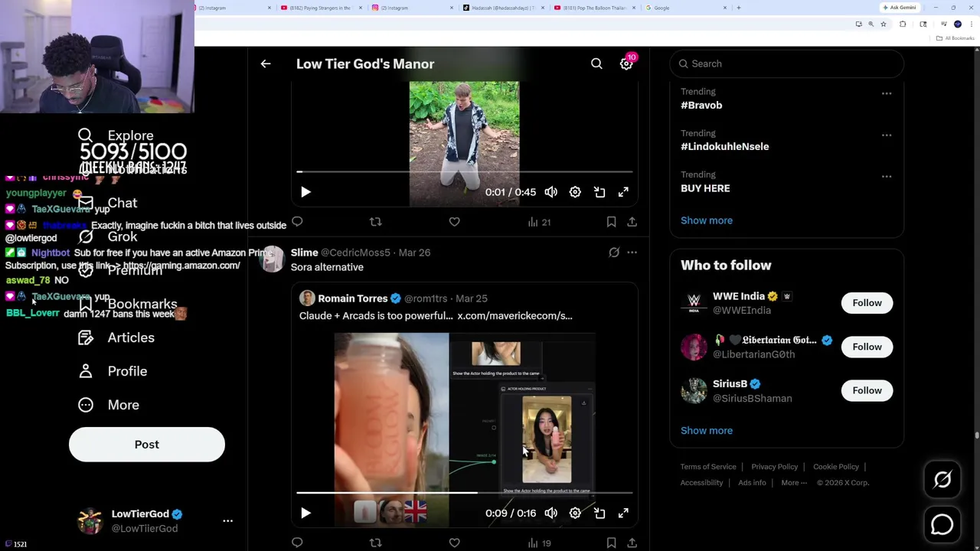The height and width of the screenshot is (551, 980).
Task: Open Explore in the sidebar
Action: coord(116,136)
